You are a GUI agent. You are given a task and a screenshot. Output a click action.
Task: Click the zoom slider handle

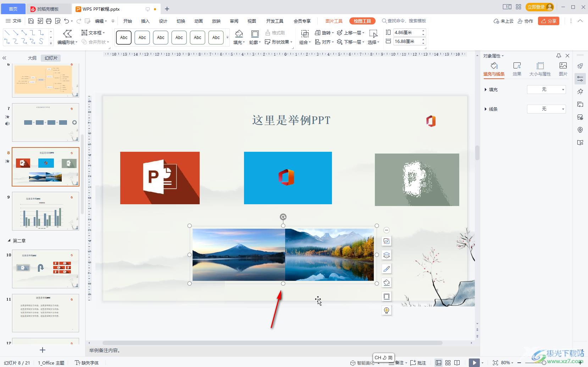(544, 363)
